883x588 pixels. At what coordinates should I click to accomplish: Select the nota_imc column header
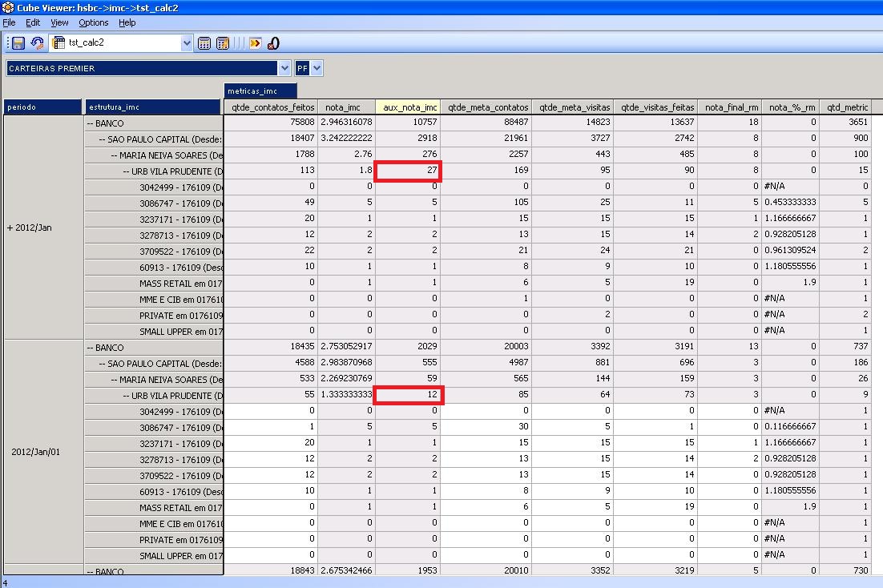coord(346,107)
